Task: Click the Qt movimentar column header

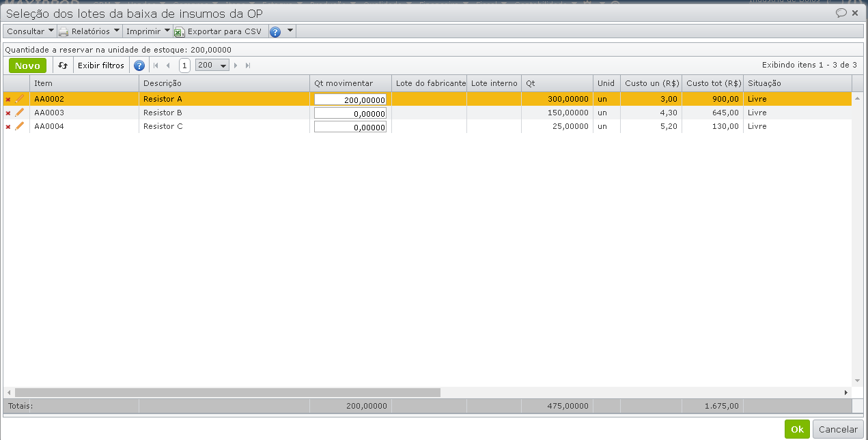Action: coord(351,83)
